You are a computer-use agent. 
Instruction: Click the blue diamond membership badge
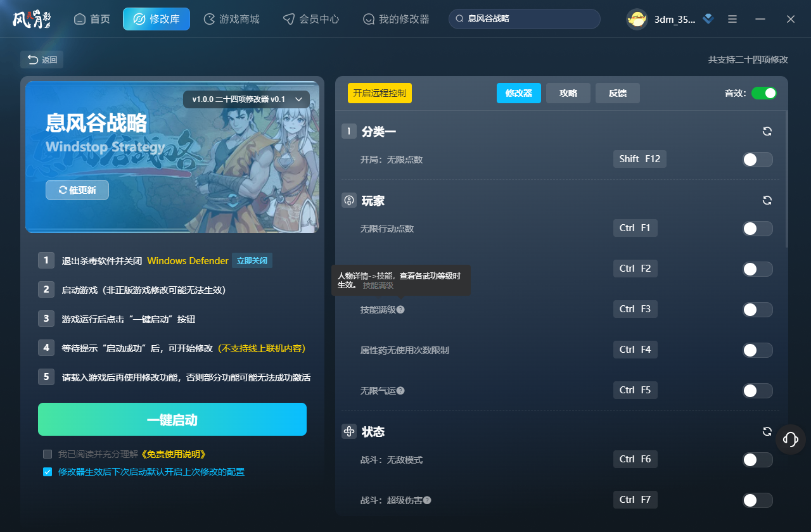coord(708,19)
